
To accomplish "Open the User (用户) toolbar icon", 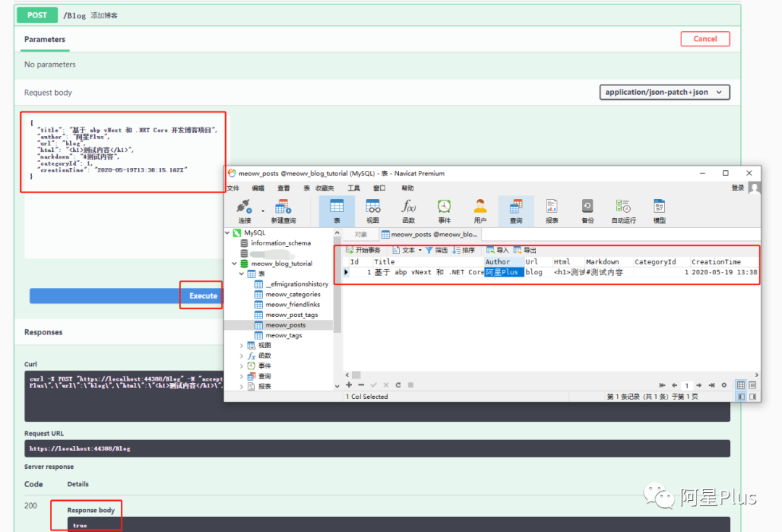I will point(480,211).
